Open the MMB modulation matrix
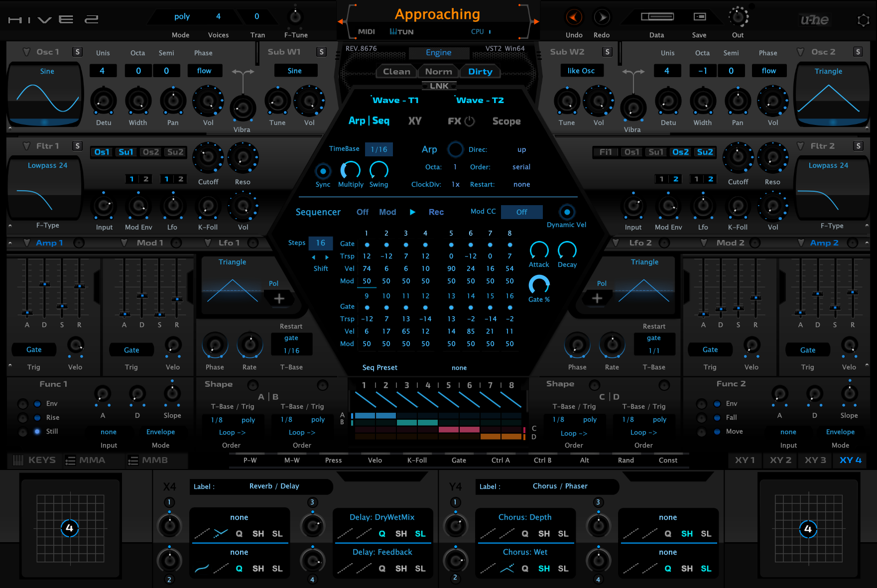This screenshot has height=588, width=877. coord(148,461)
